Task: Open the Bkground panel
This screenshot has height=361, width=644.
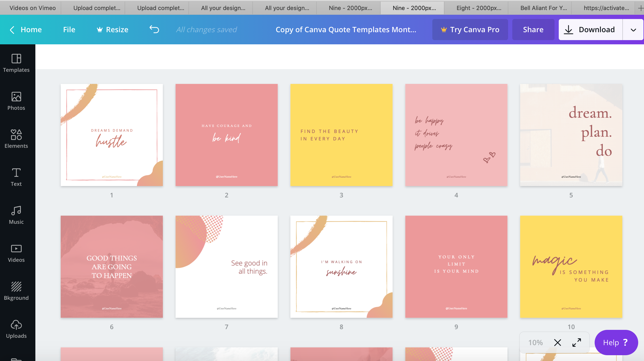Action: pyautogui.click(x=16, y=291)
